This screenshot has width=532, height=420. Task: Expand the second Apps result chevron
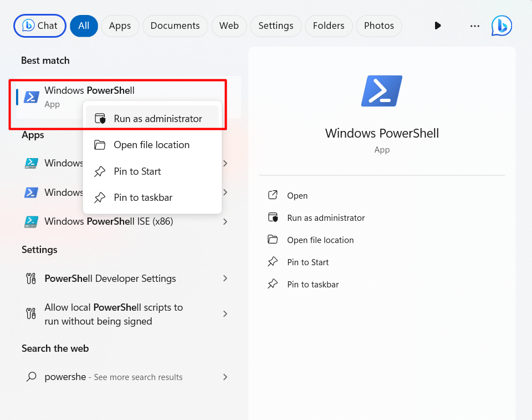tap(225, 193)
